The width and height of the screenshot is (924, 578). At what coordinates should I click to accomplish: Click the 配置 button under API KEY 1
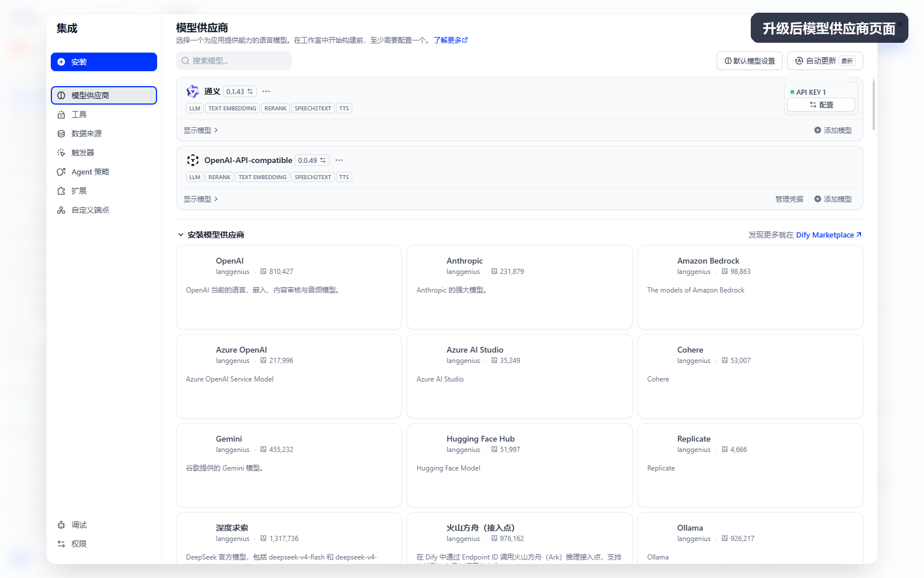pyautogui.click(x=821, y=105)
